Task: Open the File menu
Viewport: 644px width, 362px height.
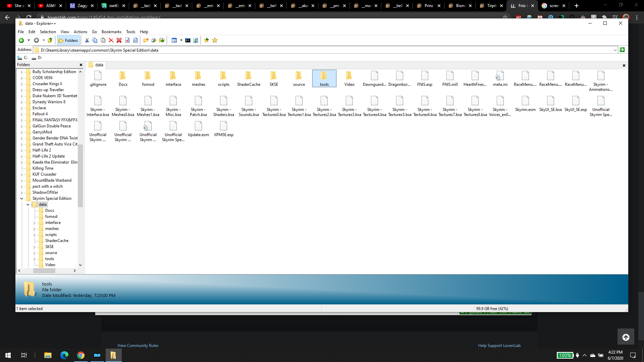Action: coord(21,32)
